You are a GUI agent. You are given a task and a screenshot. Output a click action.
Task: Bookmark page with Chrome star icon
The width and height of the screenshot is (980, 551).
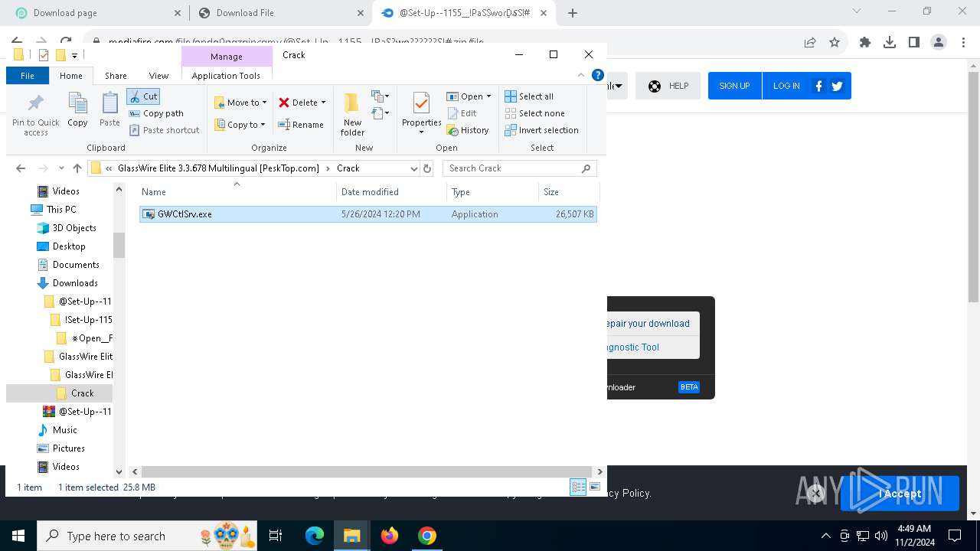[x=835, y=43]
